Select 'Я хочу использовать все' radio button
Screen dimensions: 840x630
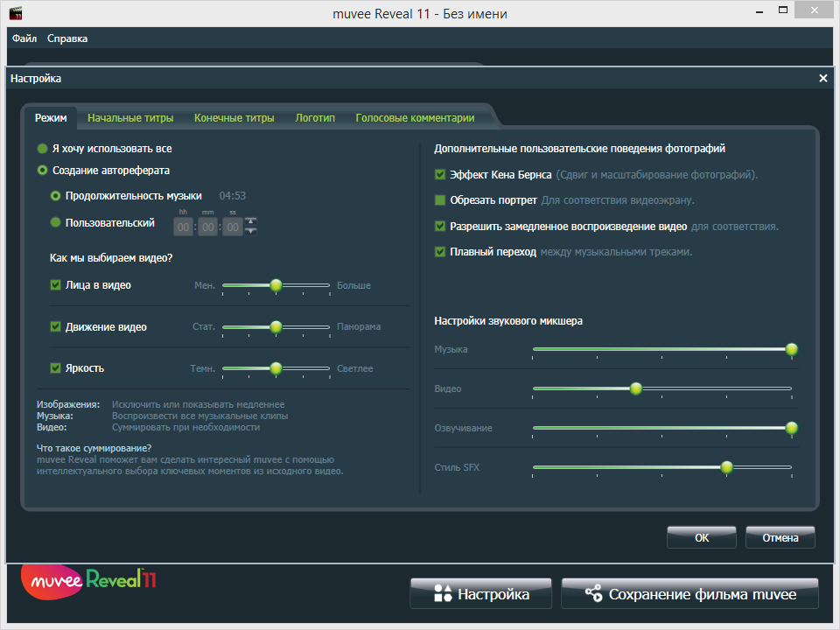point(43,149)
